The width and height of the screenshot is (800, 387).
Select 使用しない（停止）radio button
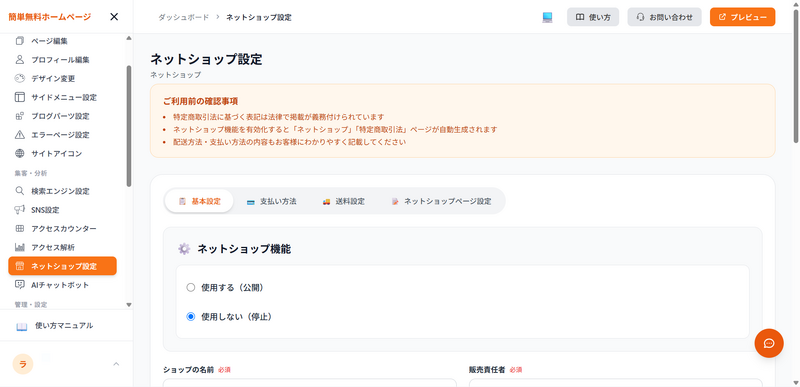191,317
